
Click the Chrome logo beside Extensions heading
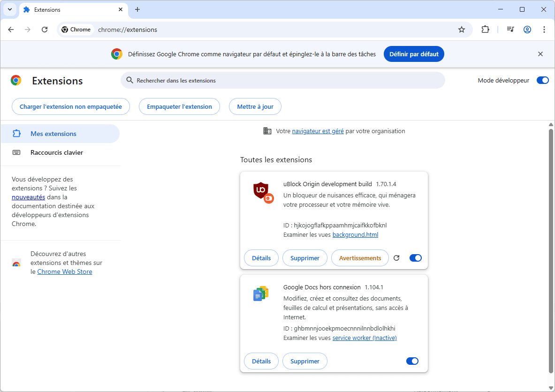tap(16, 81)
